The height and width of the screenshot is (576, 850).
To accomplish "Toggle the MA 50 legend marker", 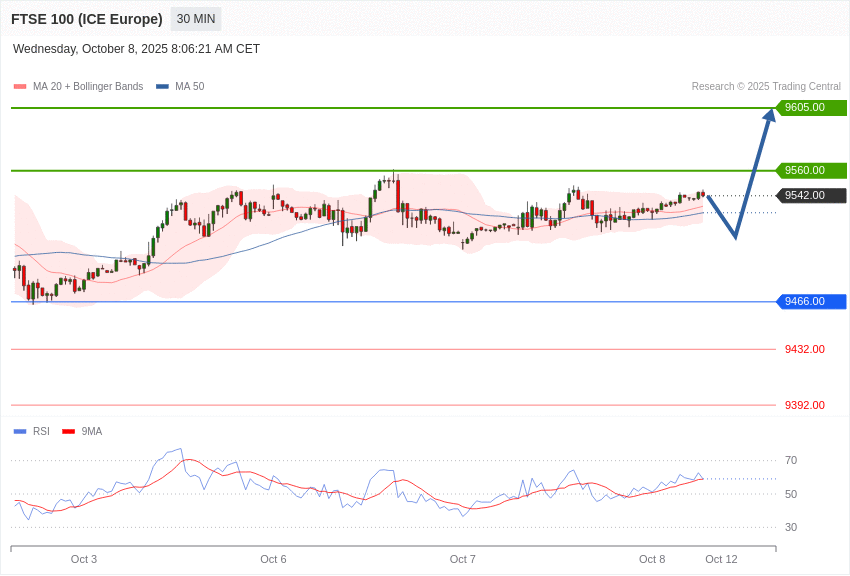I will click(x=162, y=87).
